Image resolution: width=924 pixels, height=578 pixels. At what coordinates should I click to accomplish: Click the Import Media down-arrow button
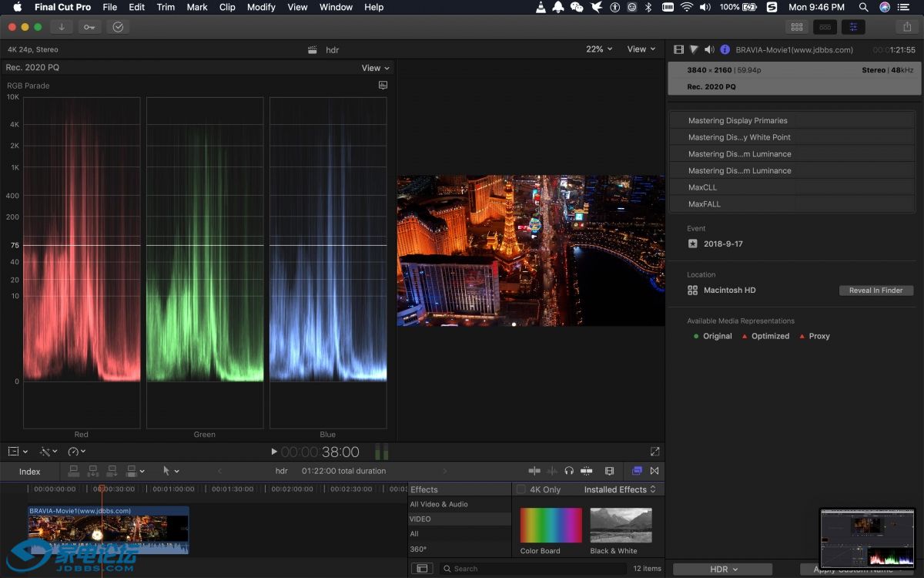click(x=62, y=27)
